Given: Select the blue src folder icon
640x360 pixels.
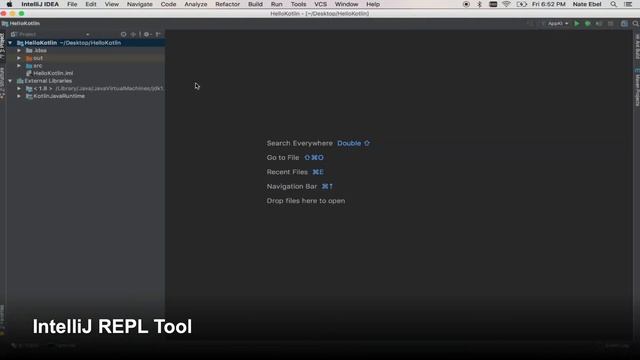Looking at the screenshot, I should click(x=29, y=66).
